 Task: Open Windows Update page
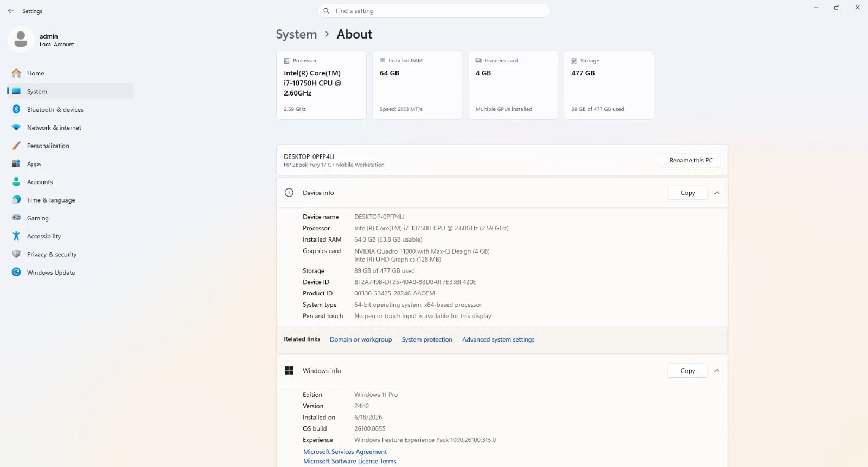pyautogui.click(x=71, y=272)
